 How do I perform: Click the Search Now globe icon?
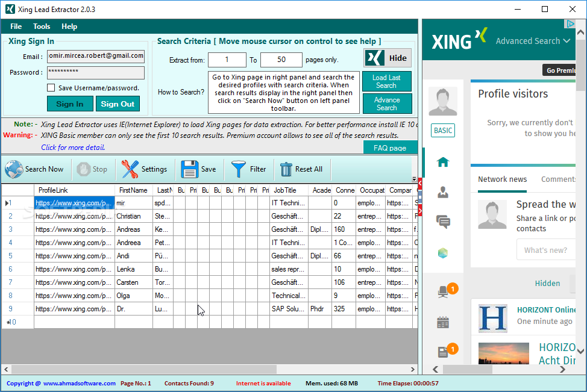(x=14, y=169)
